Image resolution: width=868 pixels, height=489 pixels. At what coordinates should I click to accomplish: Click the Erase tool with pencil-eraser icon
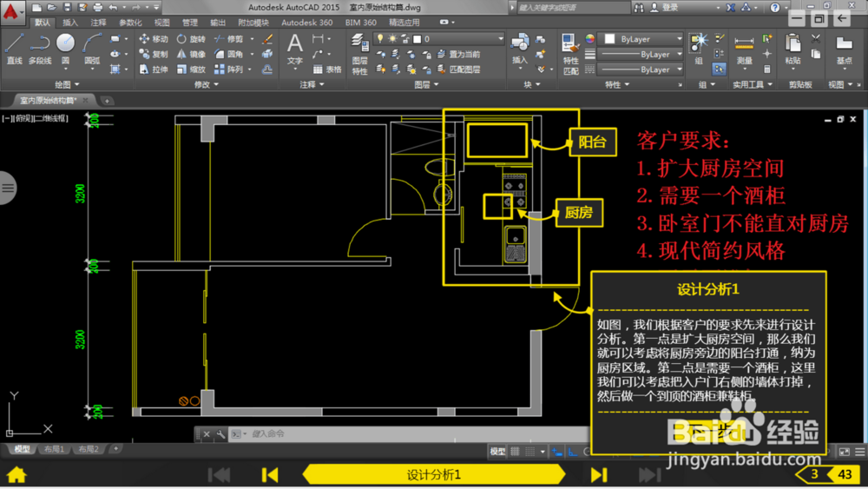click(267, 39)
